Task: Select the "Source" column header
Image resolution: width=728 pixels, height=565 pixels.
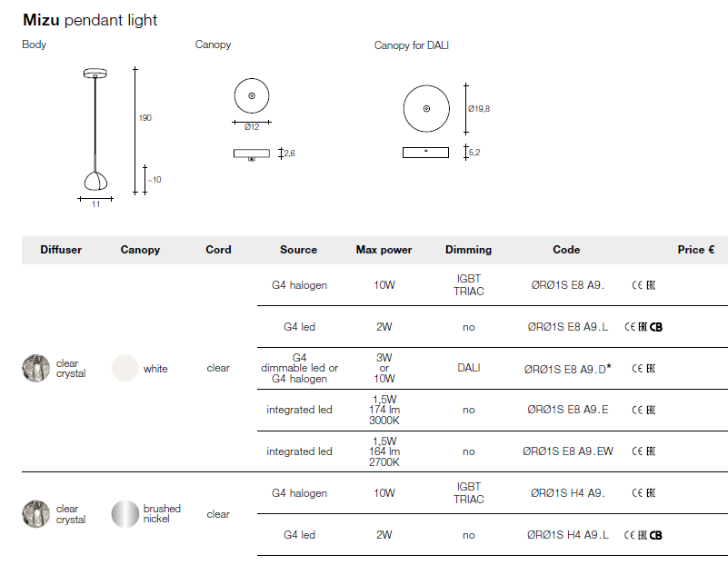Action: tap(298, 250)
